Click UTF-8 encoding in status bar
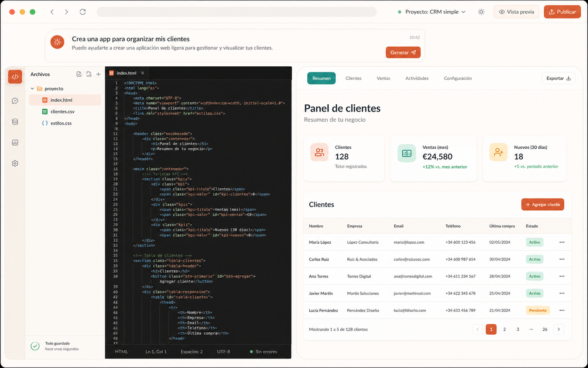The image size is (588, 368). pos(224,352)
